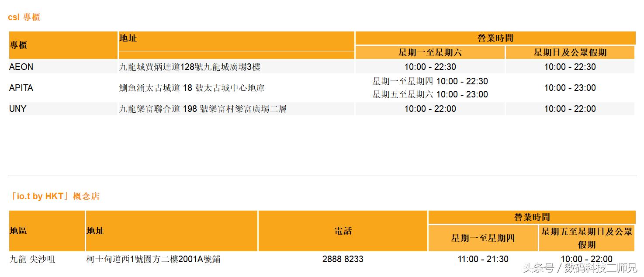Select the 星期一至星期六 column header
The width and height of the screenshot is (644, 277).
(429, 52)
